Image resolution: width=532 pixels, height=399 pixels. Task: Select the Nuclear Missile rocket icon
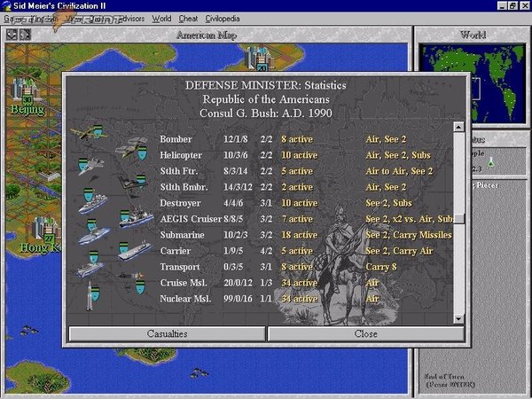[x=92, y=295]
